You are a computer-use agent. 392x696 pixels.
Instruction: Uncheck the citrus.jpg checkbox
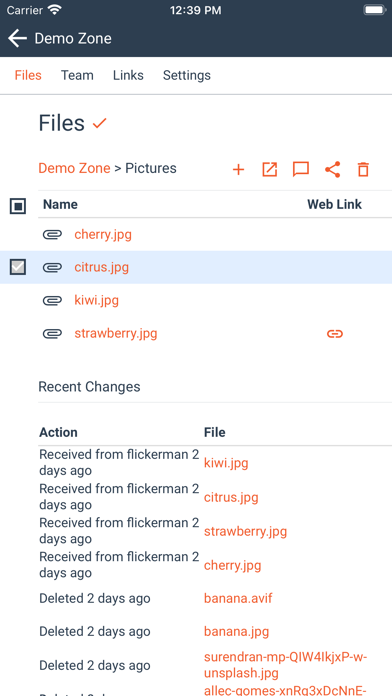point(18,267)
